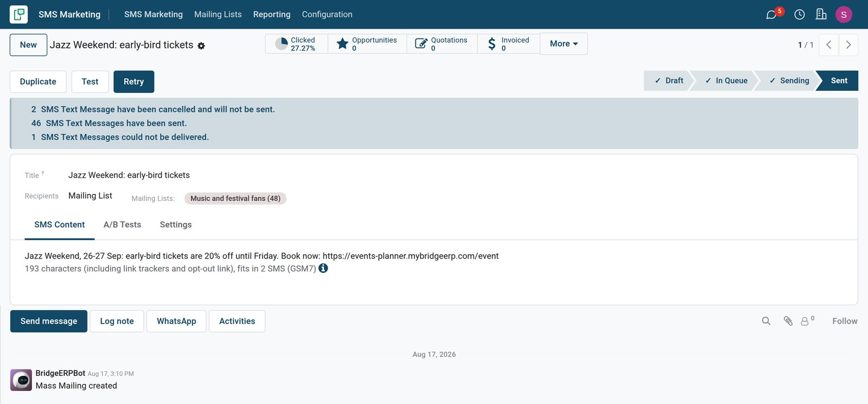Image resolution: width=868 pixels, height=404 pixels.
Task: Open the SMS Marketing menu item
Action: (154, 14)
